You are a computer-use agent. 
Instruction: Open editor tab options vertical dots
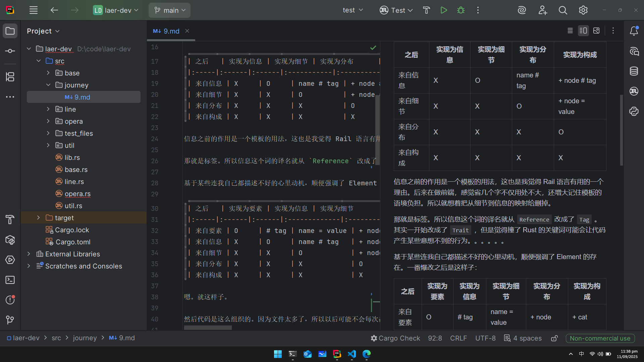[613, 31]
